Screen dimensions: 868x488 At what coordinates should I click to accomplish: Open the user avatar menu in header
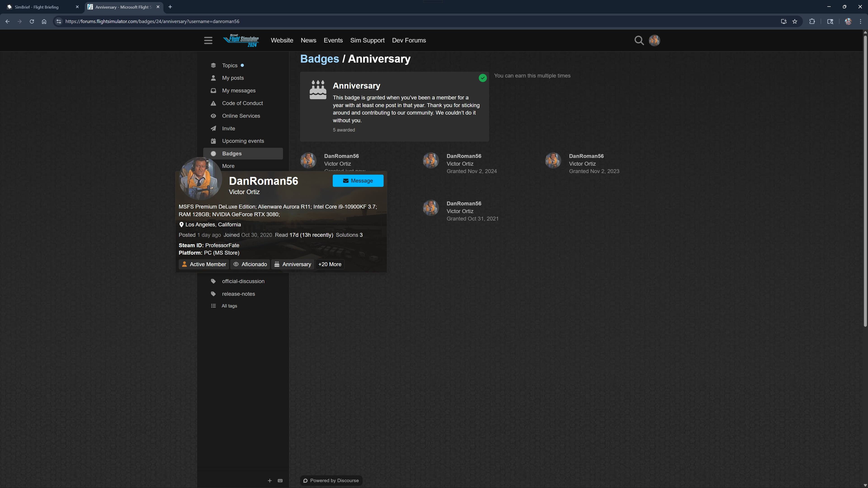[x=654, y=40]
